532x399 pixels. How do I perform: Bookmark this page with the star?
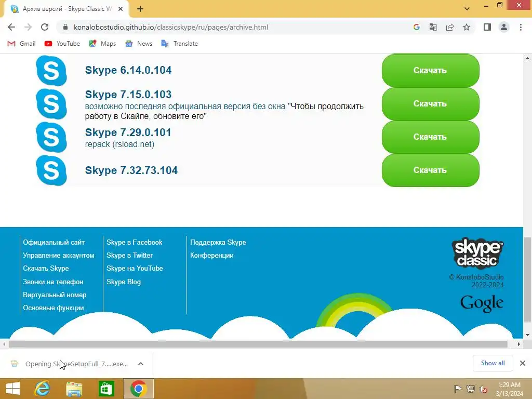pyautogui.click(x=467, y=27)
